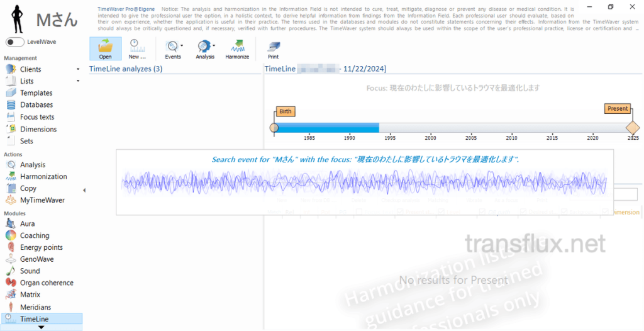Screen dimensions: 644x331
Task: Open the Databases sidebar entry
Action: 36,105
